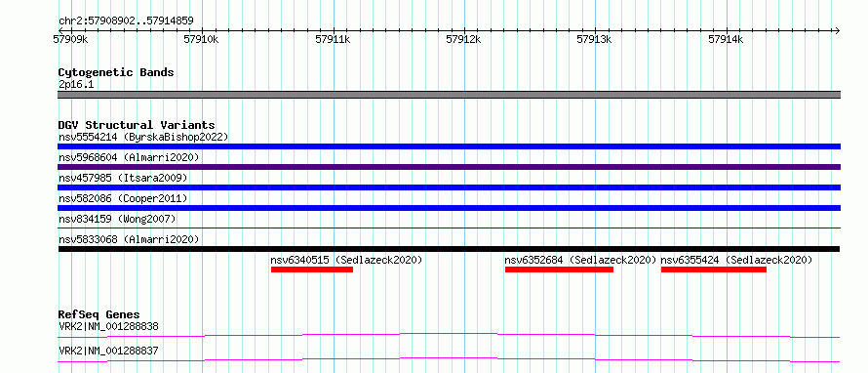Viewport: 868px width, 373px height.
Task: Click the right arrowhead of the ruler
Action: click(837, 30)
